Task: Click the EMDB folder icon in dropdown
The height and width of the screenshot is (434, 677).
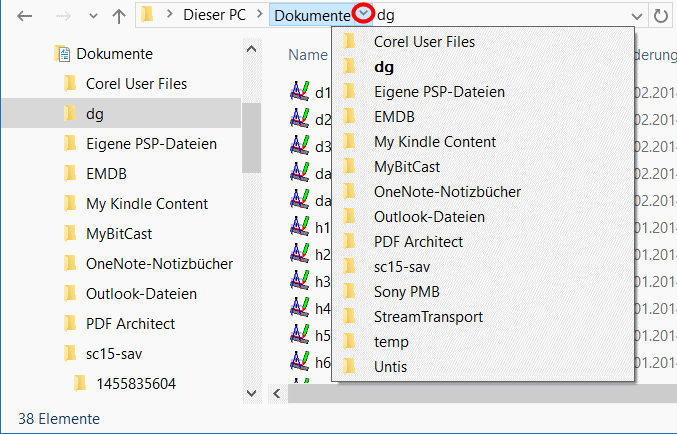Action: coord(349,117)
